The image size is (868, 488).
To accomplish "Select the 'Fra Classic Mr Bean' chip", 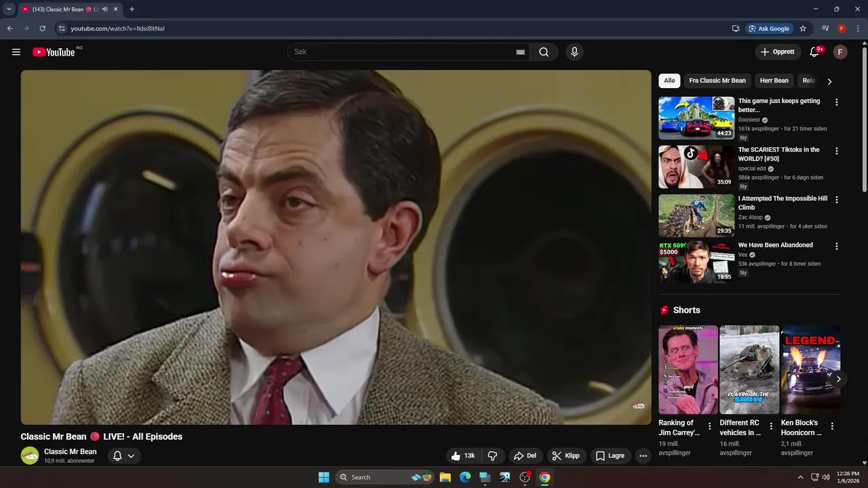I will pos(717,81).
